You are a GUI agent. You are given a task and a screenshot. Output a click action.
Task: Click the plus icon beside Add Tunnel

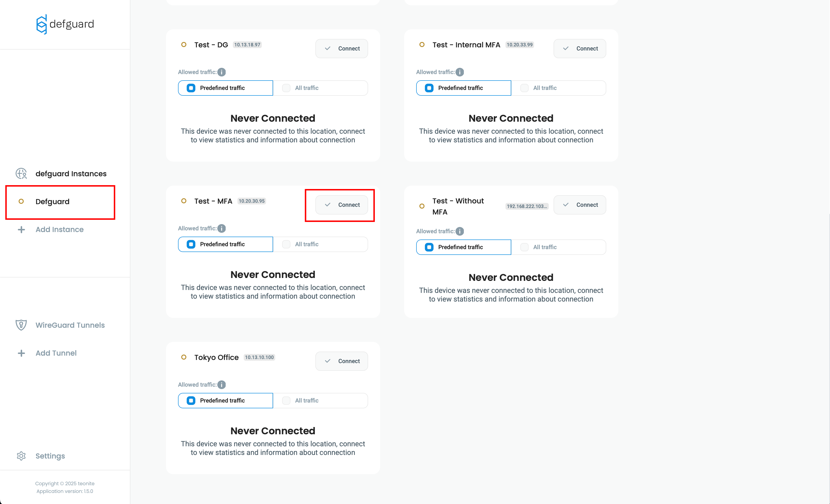click(x=21, y=353)
